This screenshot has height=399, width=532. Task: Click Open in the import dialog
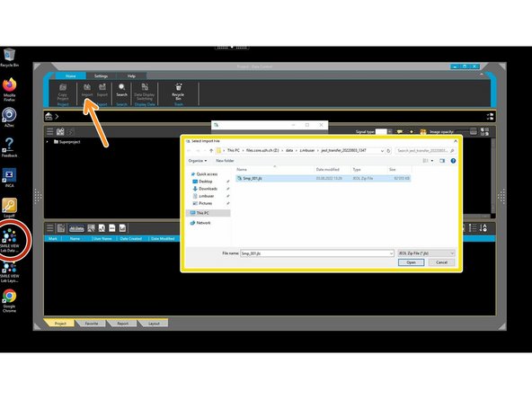point(411,262)
